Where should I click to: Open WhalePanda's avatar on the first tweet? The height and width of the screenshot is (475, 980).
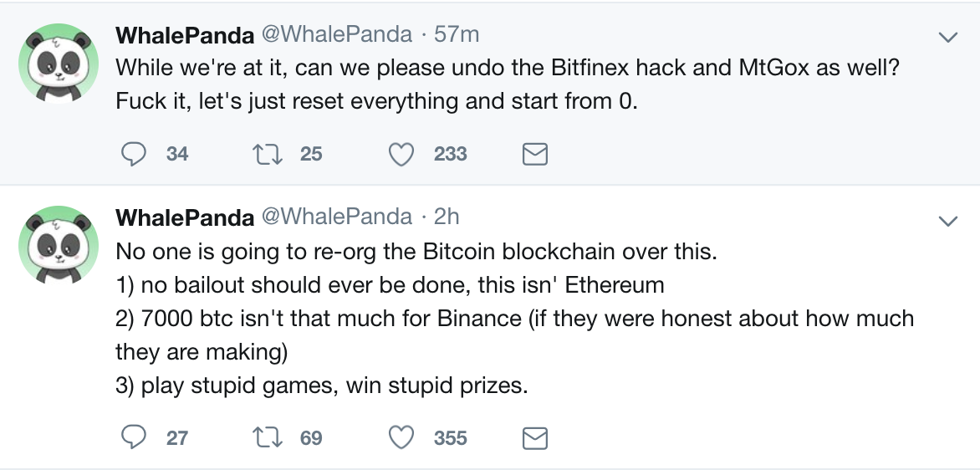[x=59, y=63]
